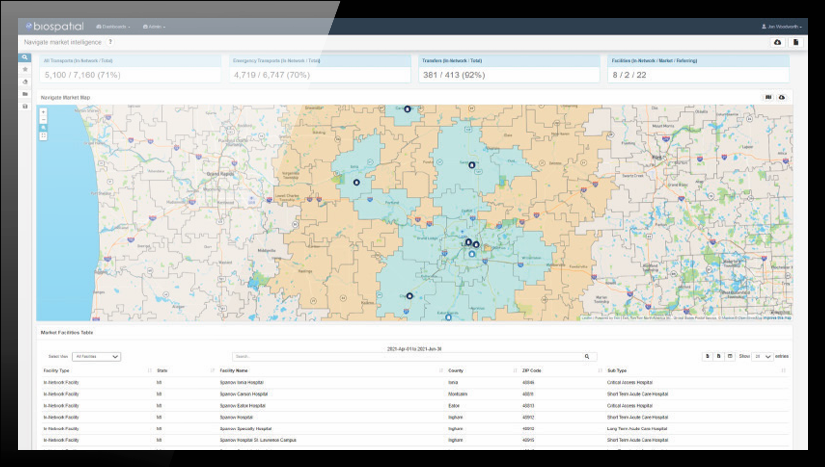Click third export icon left of Show entries
Viewport: 825px width, 467px height.
[x=730, y=356]
